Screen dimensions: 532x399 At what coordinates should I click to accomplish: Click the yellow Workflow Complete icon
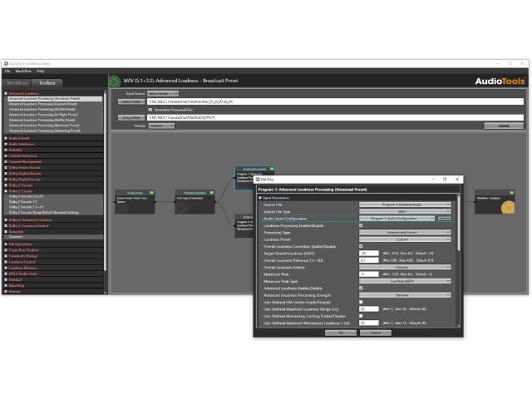(508, 207)
